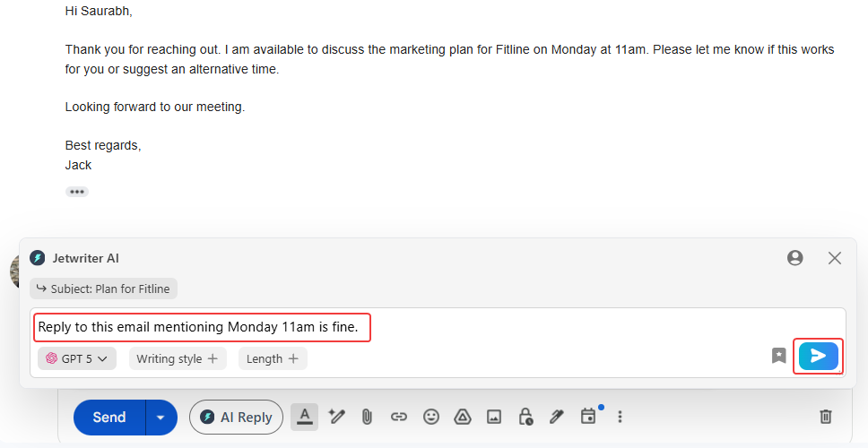Attach a file with paperclip icon
Image resolution: width=868 pixels, height=448 pixels.
(x=367, y=417)
